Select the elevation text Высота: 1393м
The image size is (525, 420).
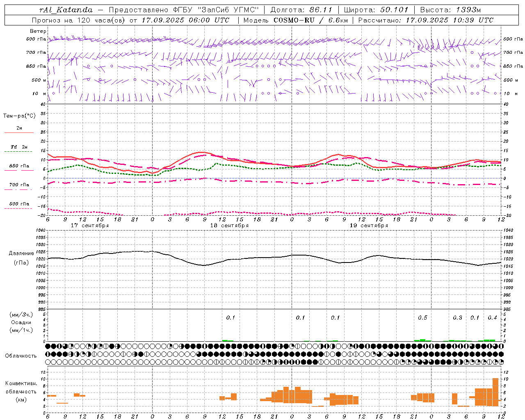click(450, 10)
